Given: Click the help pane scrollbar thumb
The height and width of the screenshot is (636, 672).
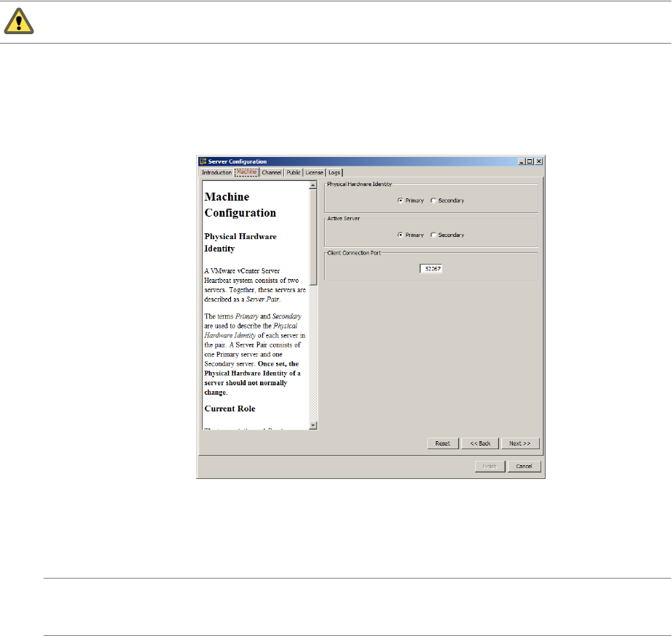Looking at the screenshot, I should (313, 237).
